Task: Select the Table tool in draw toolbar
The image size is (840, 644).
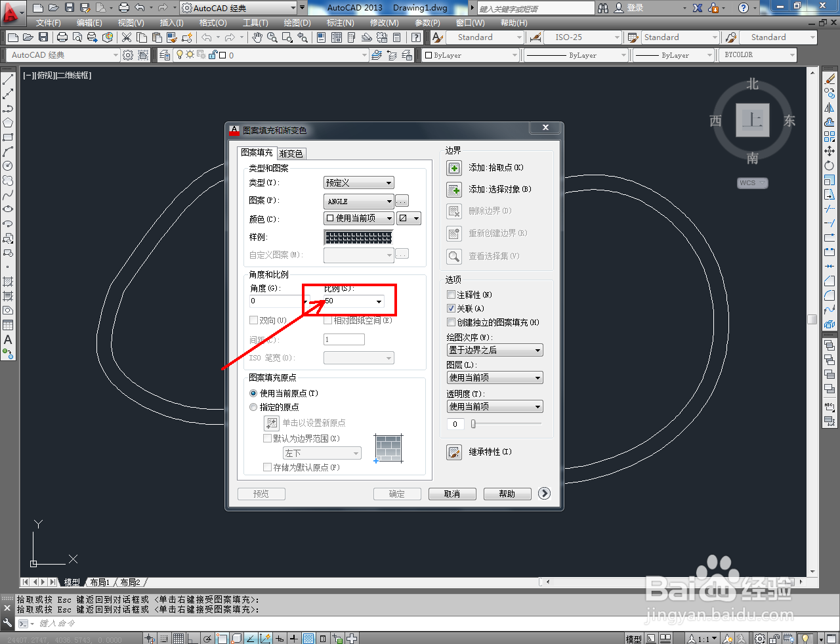Action: tap(8, 325)
